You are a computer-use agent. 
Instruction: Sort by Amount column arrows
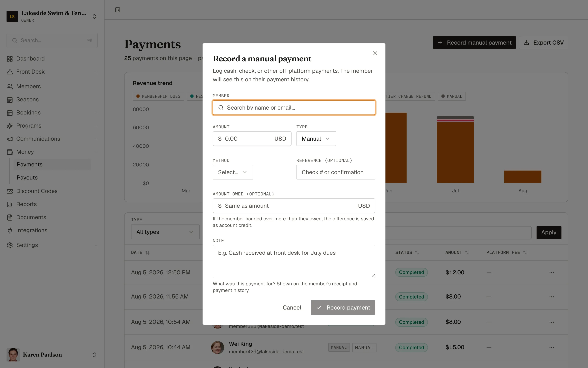click(x=467, y=253)
